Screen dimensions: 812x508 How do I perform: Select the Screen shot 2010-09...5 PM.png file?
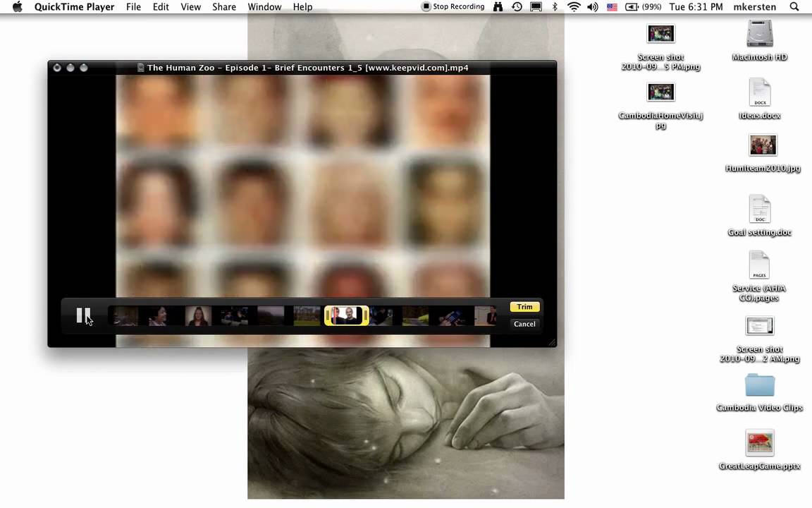coord(660,34)
